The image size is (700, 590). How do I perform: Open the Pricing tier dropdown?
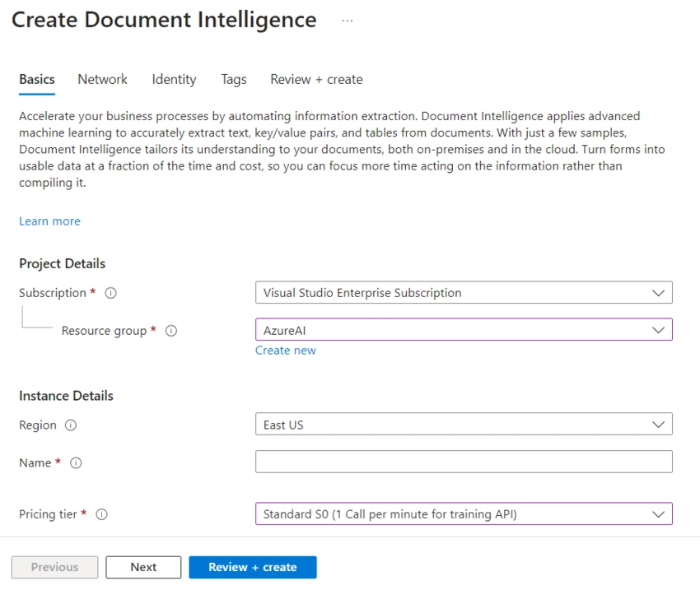tap(464, 513)
